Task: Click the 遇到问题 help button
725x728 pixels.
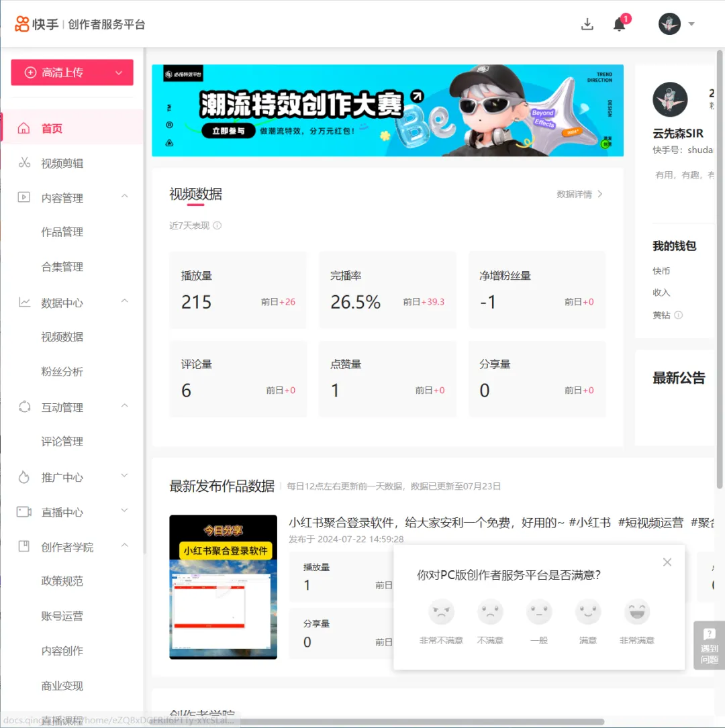Action: click(709, 645)
